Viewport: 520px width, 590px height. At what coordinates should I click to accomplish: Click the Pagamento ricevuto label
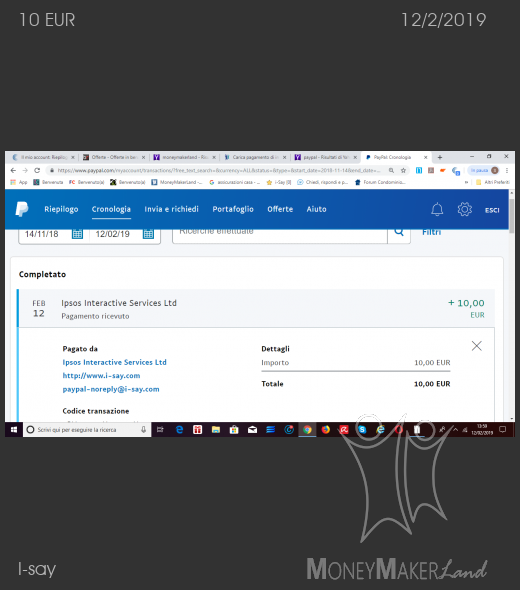[x=95, y=316]
